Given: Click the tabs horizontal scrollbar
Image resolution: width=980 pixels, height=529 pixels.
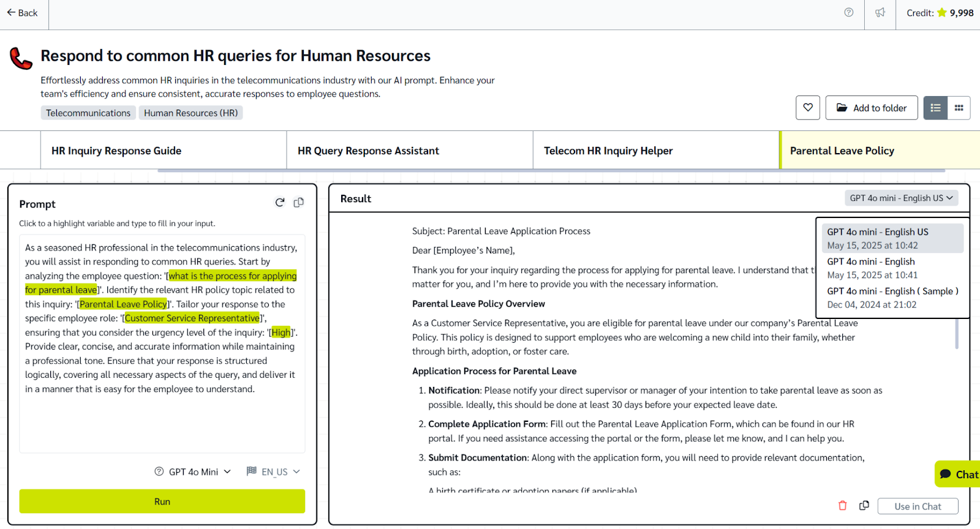Looking at the screenshot, I should coord(551,170).
